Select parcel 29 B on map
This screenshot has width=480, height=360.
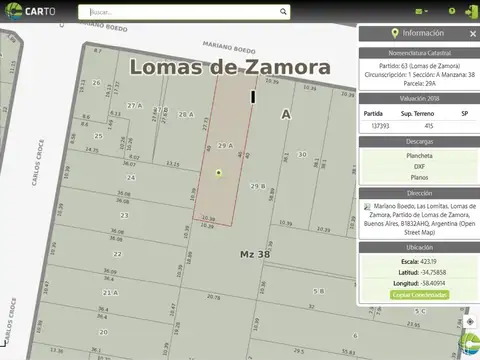(x=258, y=186)
